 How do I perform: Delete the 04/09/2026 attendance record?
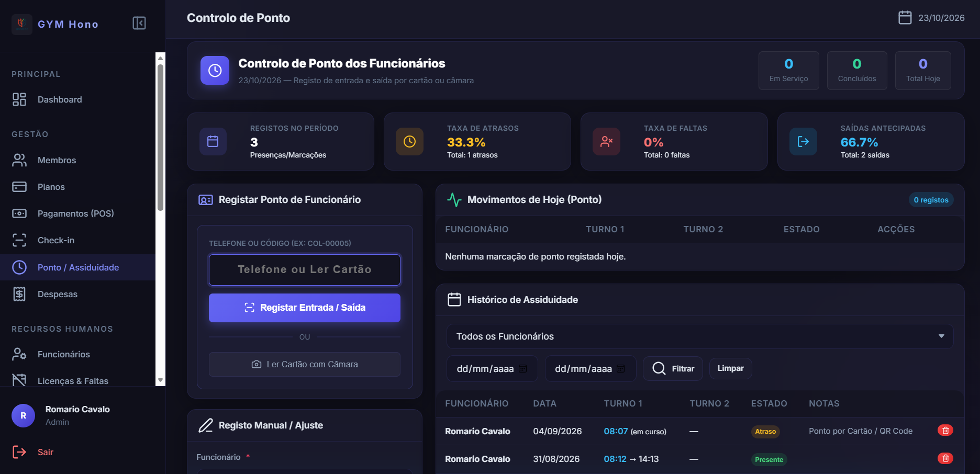click(x=945, y=431)
